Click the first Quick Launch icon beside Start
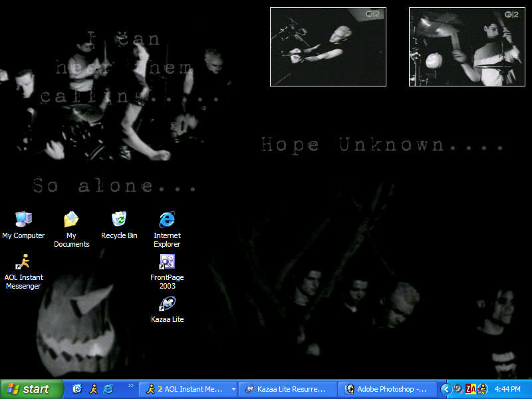The height and width of the screenshot is (399, 532). (77, 389)
